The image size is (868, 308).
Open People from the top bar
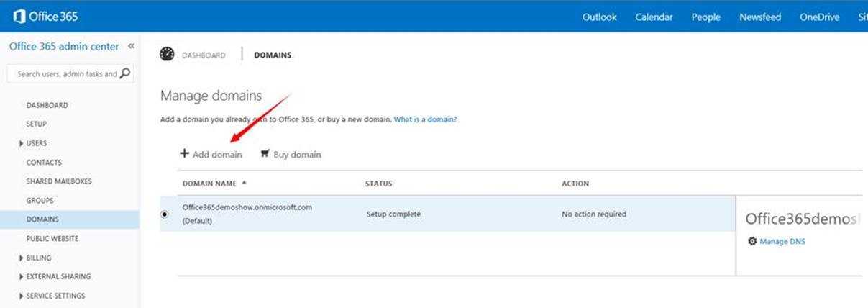point(706,17)
